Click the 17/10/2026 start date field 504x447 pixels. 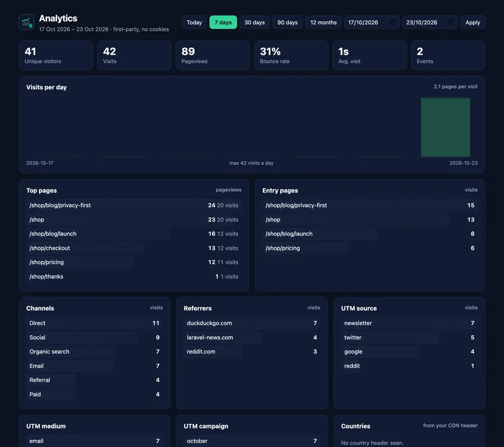372,22
